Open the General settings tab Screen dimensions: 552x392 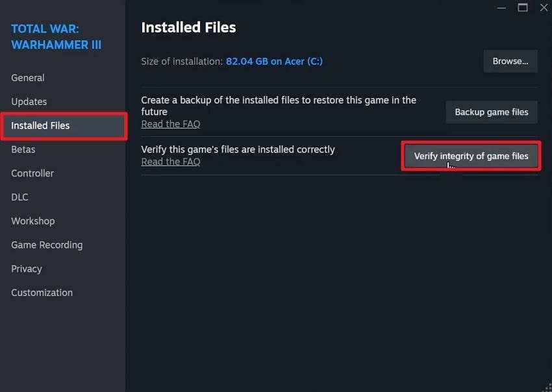point(27,77)
